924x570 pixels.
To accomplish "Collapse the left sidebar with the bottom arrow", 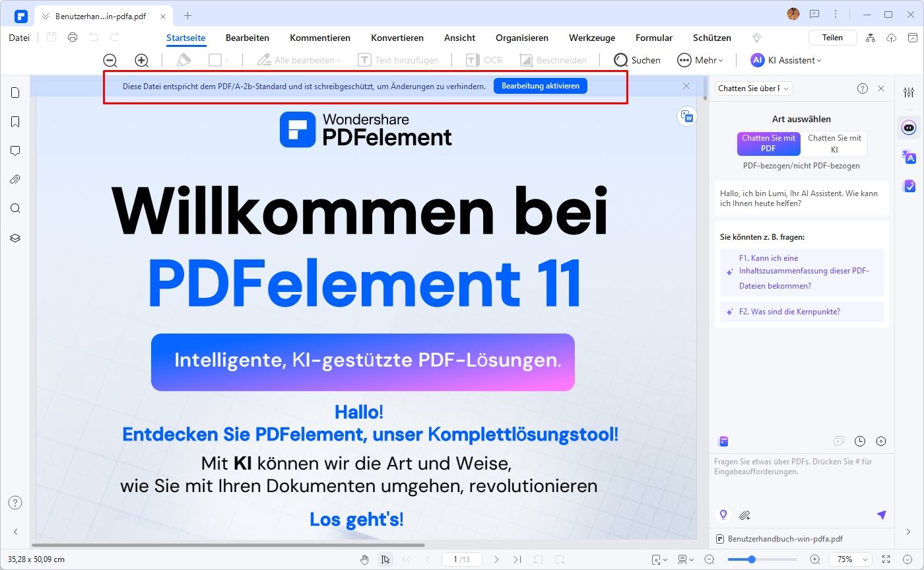I will pyautogui.click(x=15, y=532).
